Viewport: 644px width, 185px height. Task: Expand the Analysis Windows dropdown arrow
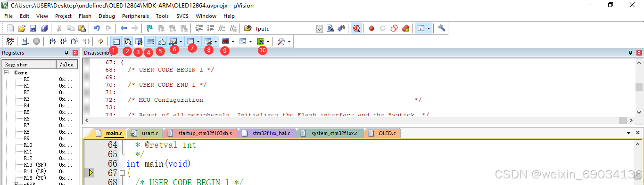pyautogui.click(x=233, y=41)
